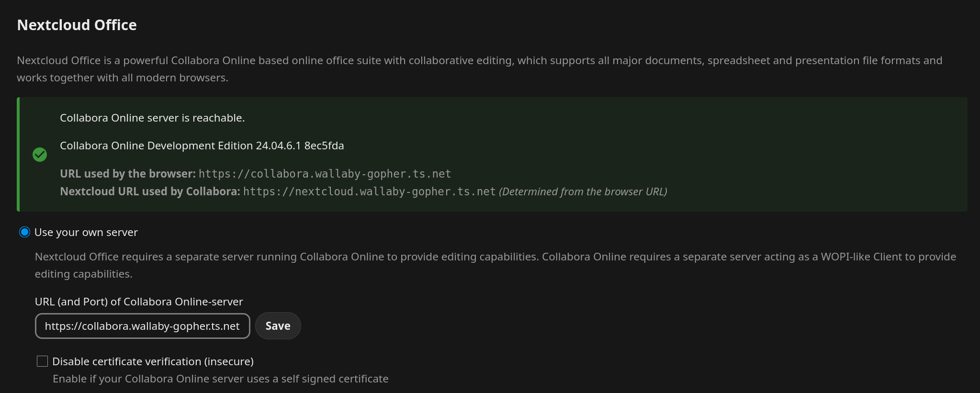Screen dimensions: 980x393
Task: Select the "Use your own server" radio button
Action: 24,232
